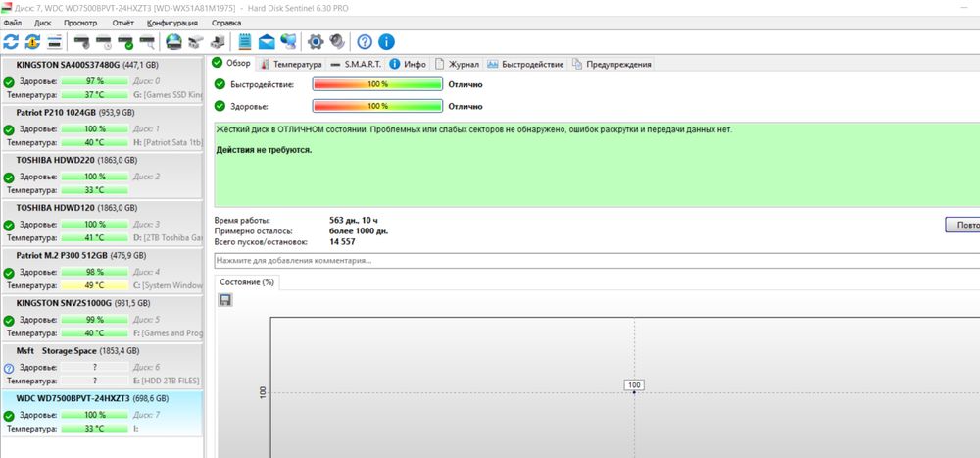The height and width of the screenshot is (458, 980).
Task: Select the TOSHIBA HDWD220 disk
Action: pos(103,175)
